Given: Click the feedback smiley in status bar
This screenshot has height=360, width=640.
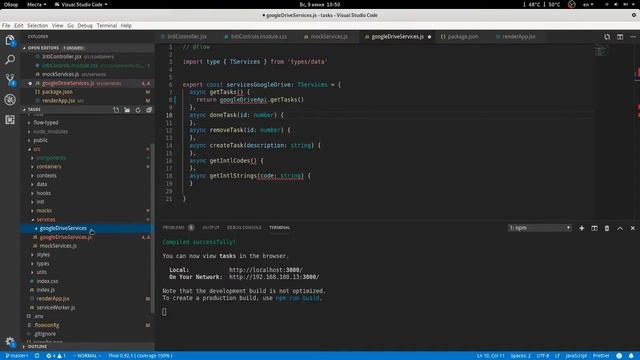Looking at the screenshot, I should [619, 356].
